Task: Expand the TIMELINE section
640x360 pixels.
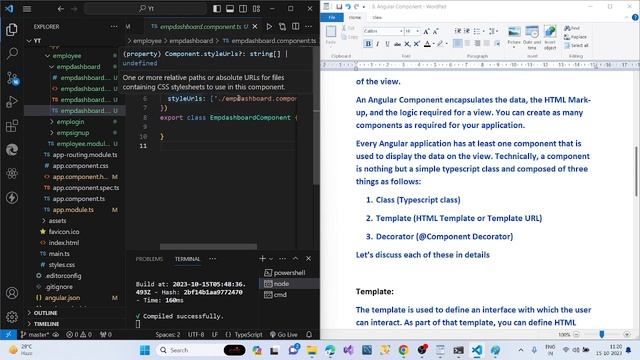Action: tap(46, 324)
